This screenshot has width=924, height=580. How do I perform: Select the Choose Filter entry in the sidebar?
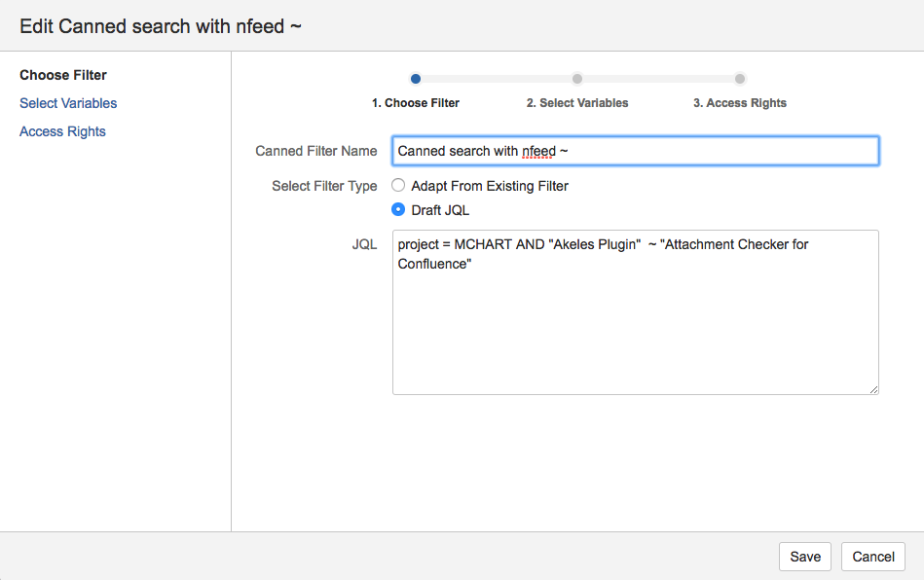click(62, 75)
